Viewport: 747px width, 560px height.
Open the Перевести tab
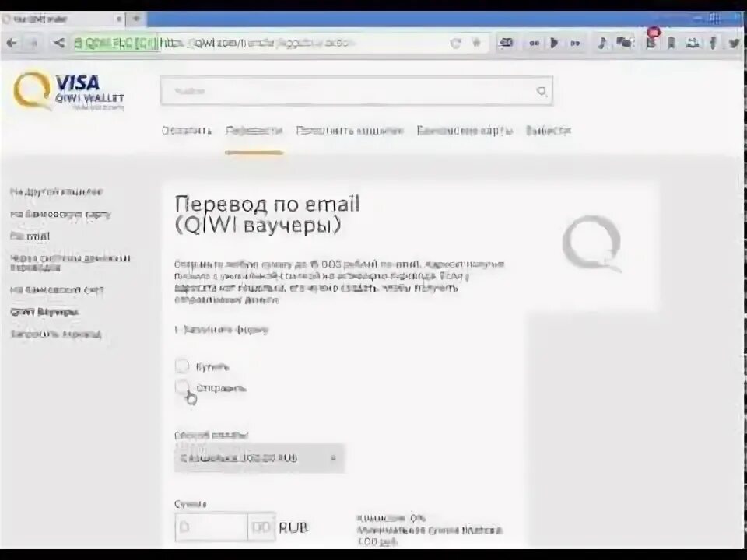254,131
